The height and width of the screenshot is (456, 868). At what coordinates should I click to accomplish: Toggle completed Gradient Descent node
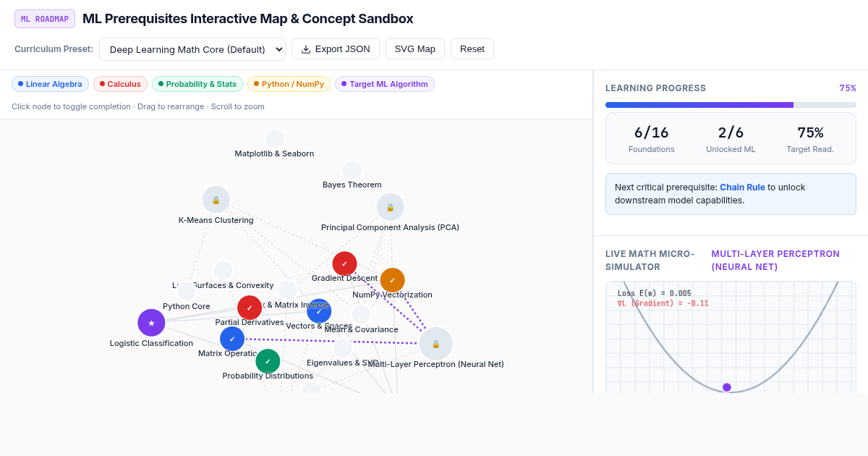[x=344, y=263]
